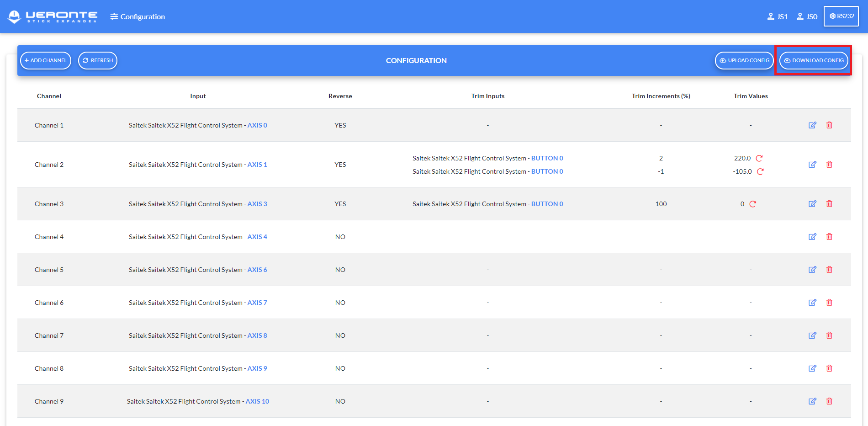The width and height of the screenshot is (868, 426).
Task: Click AXIS 0 input in Channel 1
Action: pyautogui.click(x=257, y=125)
